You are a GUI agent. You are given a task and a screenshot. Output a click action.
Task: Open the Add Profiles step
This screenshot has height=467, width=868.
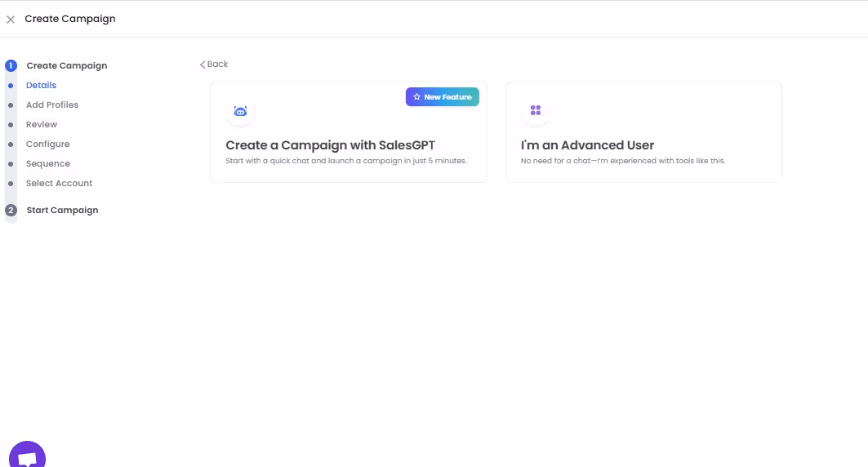pyautogui.click(x=52, y=105)
